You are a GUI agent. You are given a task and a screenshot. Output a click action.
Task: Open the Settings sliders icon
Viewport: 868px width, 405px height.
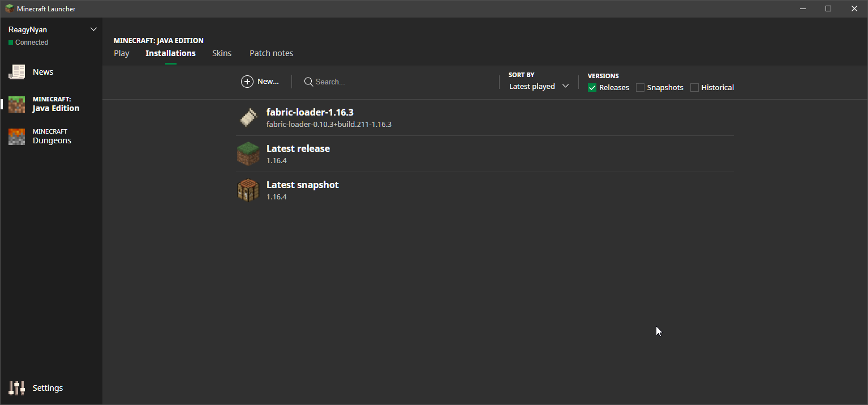pos(16,388)
